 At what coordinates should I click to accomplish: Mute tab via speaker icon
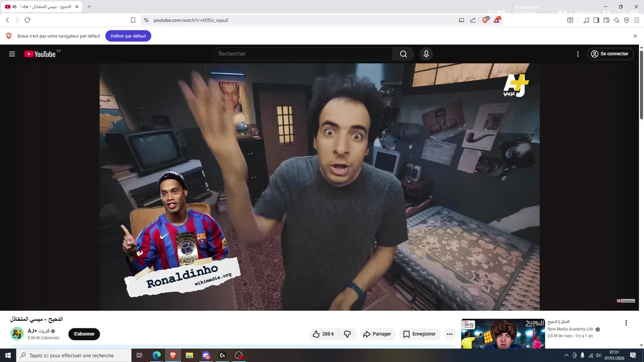15,7
